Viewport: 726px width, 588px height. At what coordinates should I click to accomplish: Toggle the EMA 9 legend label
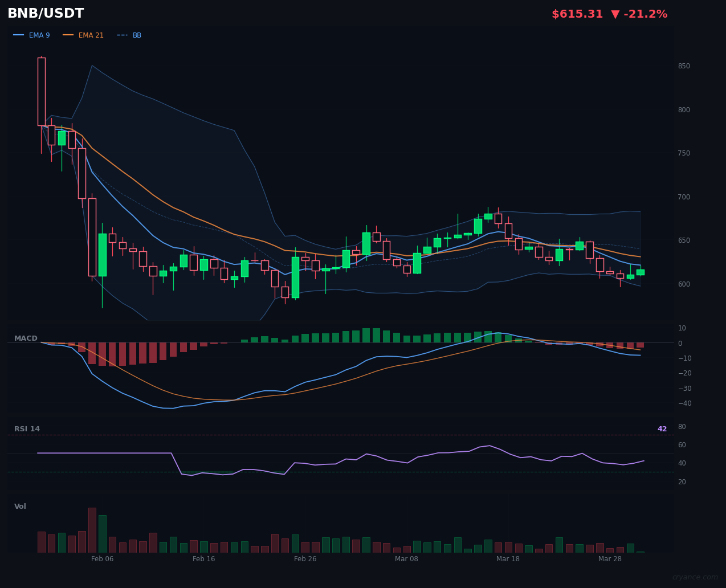(x=39, y=35)
